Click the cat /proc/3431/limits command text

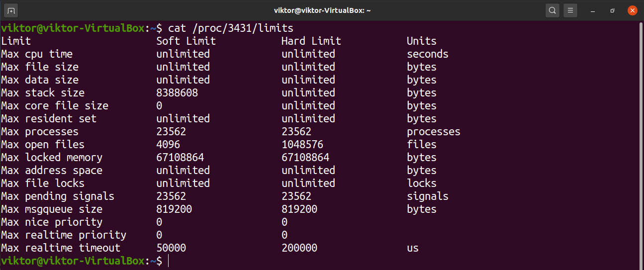coord(231,28)
